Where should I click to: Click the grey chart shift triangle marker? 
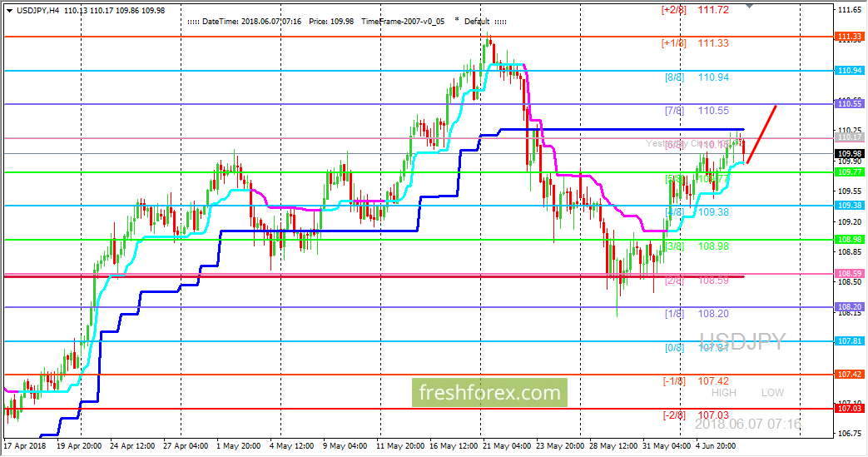click(x=750, y=6)
